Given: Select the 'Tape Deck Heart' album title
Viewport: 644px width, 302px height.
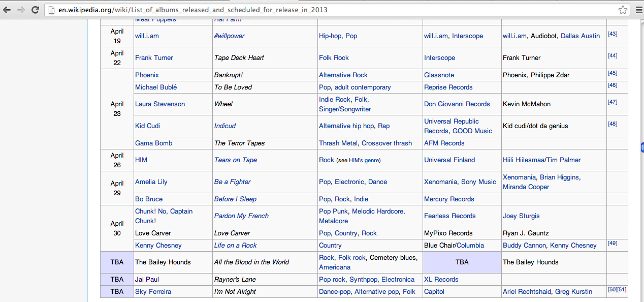Looking at the screenshot, I should (x=239, y=58).
